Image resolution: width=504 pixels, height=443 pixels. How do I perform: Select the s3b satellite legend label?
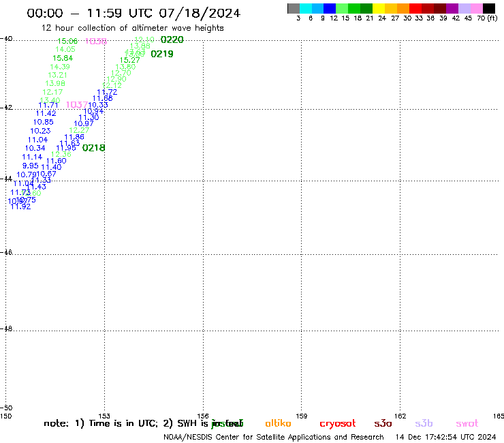point(424,423)
